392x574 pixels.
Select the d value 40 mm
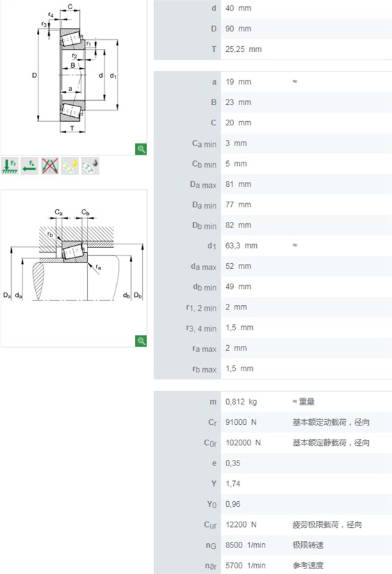point(238,8)
